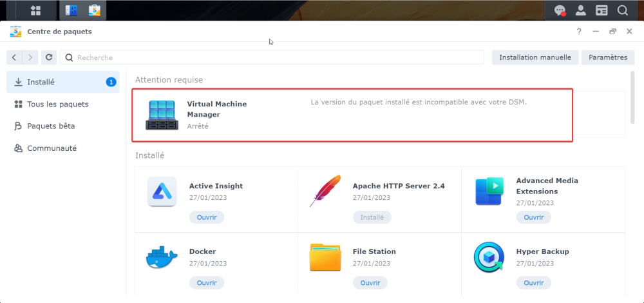
Task: Select Tous les paquets in sidebar
Action: tap(63, 104)
